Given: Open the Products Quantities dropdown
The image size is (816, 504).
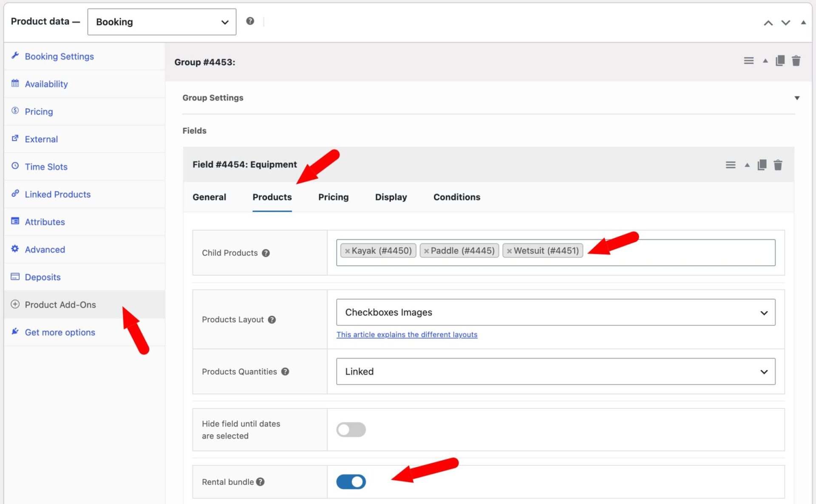Looking at the screenshot, I should click(555, 371).
